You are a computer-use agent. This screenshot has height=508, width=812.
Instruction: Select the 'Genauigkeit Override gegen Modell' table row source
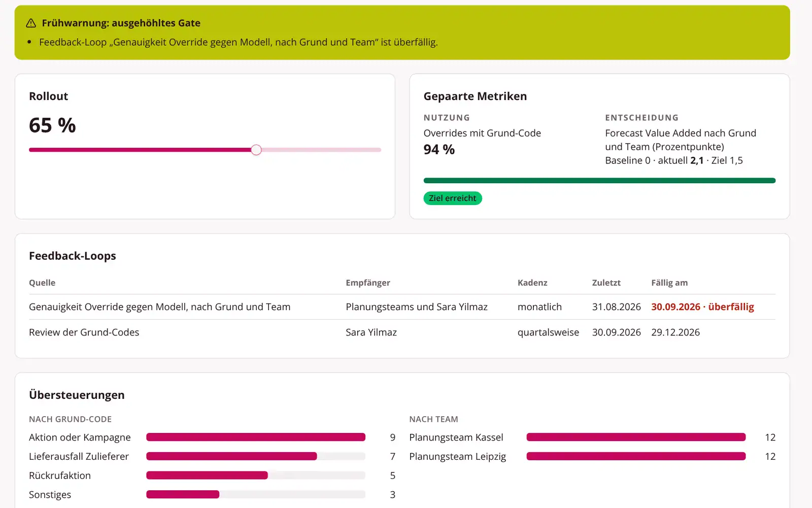160,307
